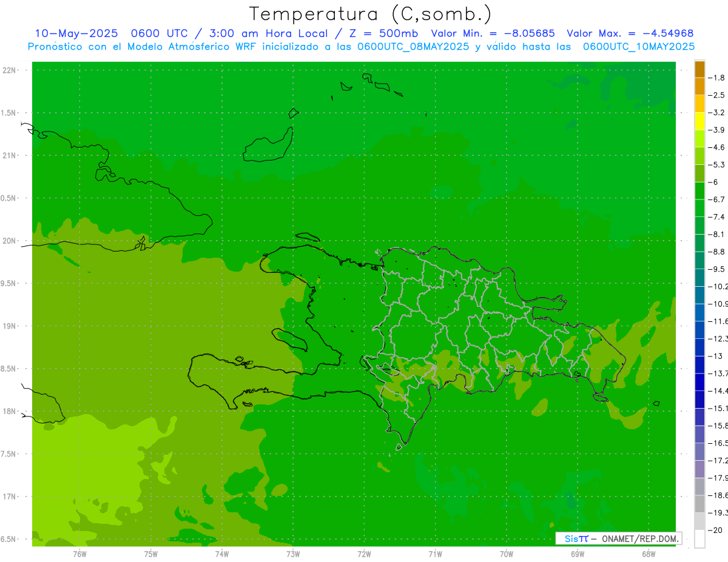Screen dimensions: 728x562
Task: Click the 72W longitude label
Action: [x=364, y=554]
